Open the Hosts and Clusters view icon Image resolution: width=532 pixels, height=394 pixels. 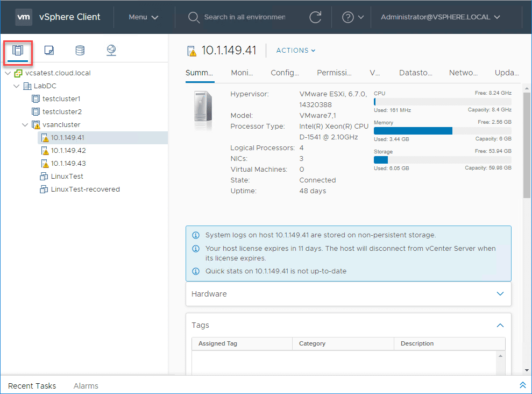click(x=18, y=51)
